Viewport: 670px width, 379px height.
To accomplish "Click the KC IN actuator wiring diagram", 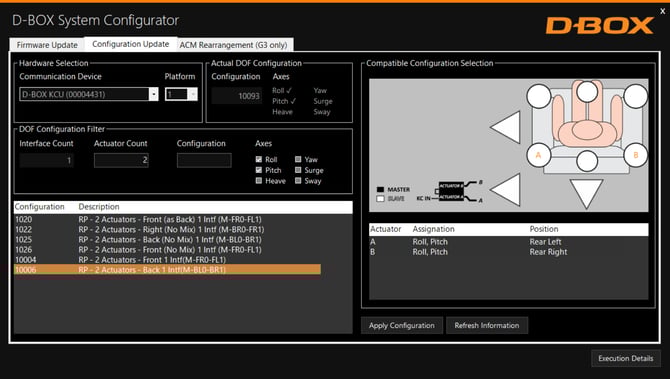I will tap(450, 191).
